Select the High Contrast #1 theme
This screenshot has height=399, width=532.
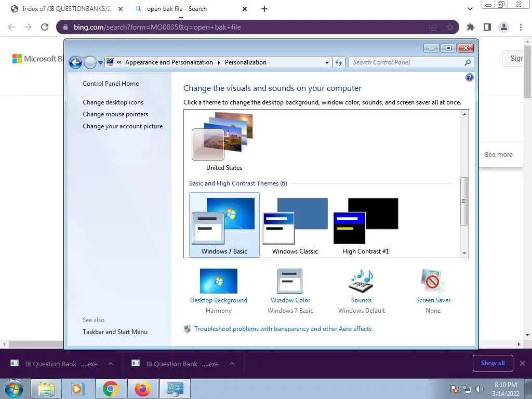click(365, 224)
